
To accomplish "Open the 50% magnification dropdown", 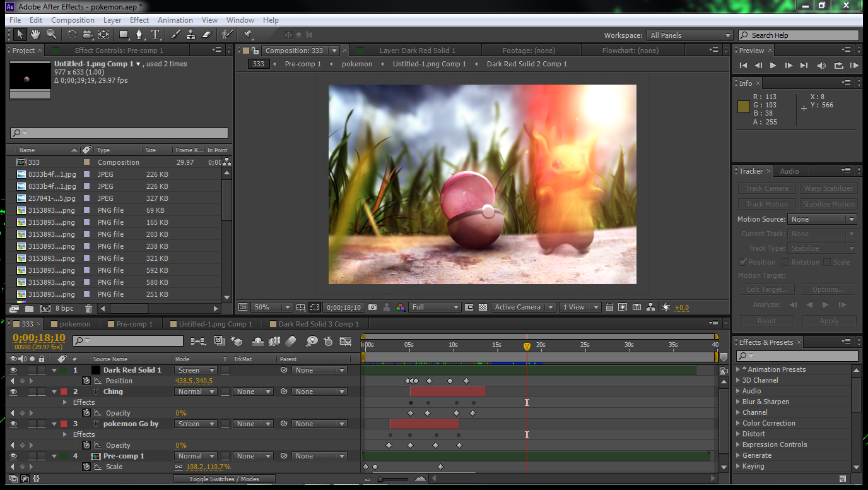I will tap(271, 308).
